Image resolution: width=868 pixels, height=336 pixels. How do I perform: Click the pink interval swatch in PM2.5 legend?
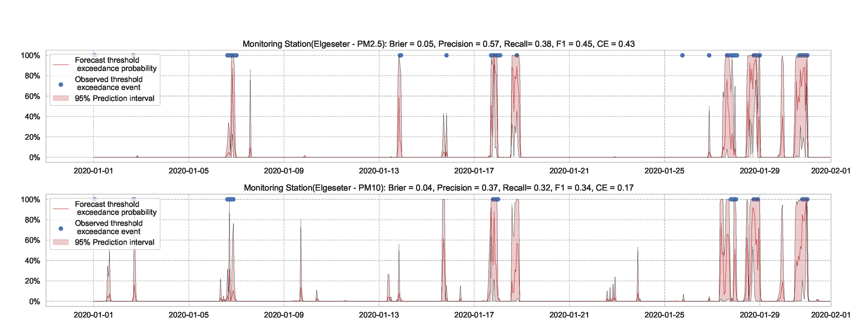tap(61, 98)
